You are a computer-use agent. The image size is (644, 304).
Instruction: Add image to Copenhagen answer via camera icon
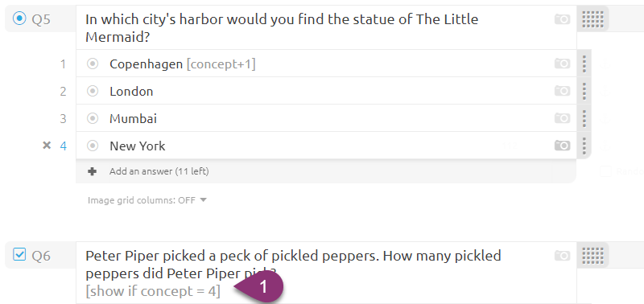[562, 64]
